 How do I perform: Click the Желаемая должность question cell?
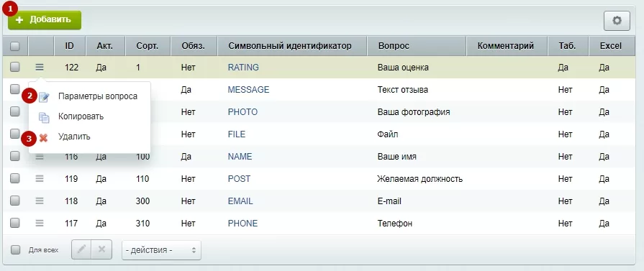(x=420, y=178)
